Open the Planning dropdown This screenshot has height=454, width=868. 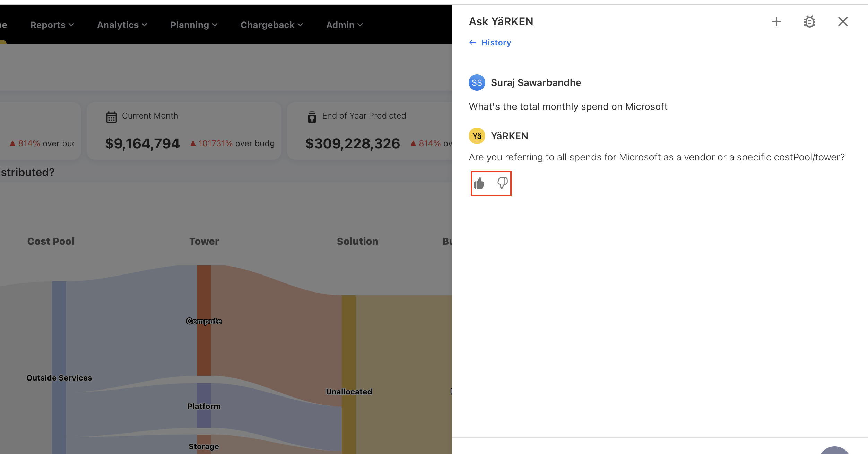click(194, 25)
